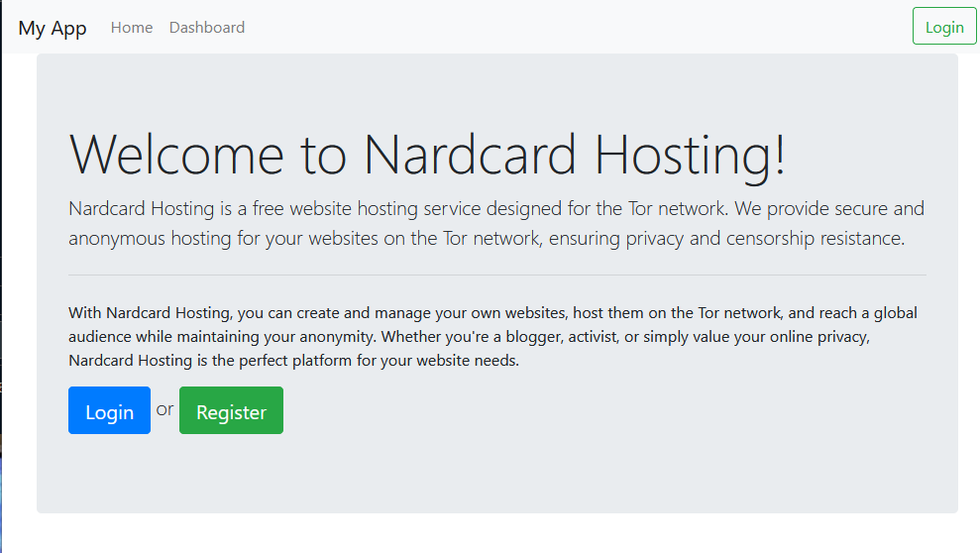Click the My App brand logo

(53, 28)
